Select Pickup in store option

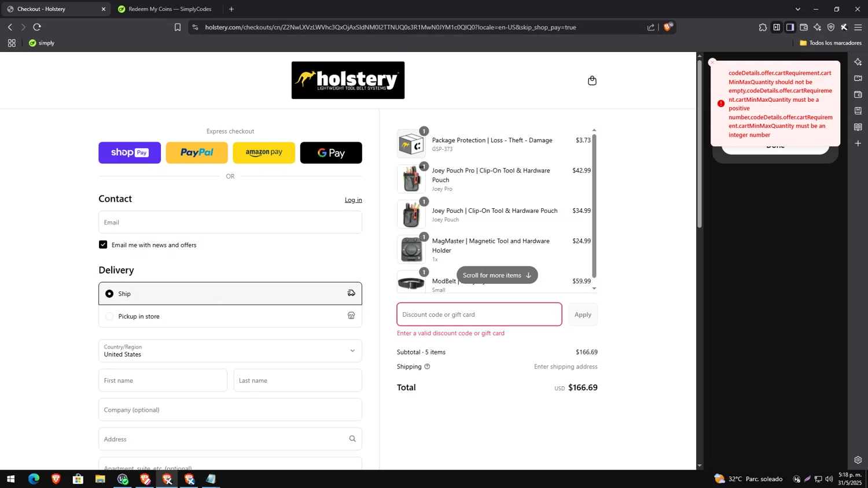coord(230,316)
